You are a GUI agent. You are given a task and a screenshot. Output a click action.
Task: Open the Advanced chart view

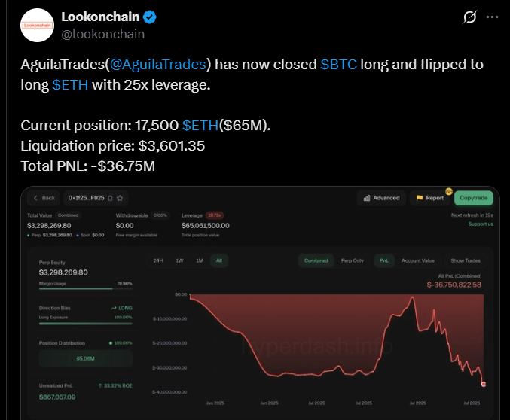point(381,198)
